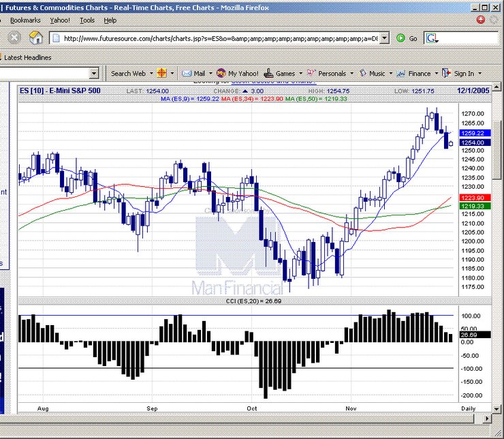
Task: Open the Yahoo! menu
Action: click(x=60, y=20)
